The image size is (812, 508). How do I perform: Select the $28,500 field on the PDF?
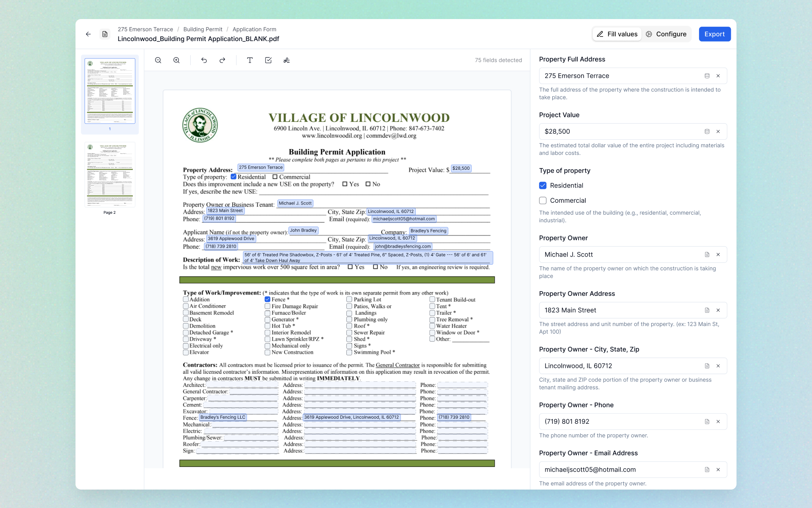click(461, 168)
